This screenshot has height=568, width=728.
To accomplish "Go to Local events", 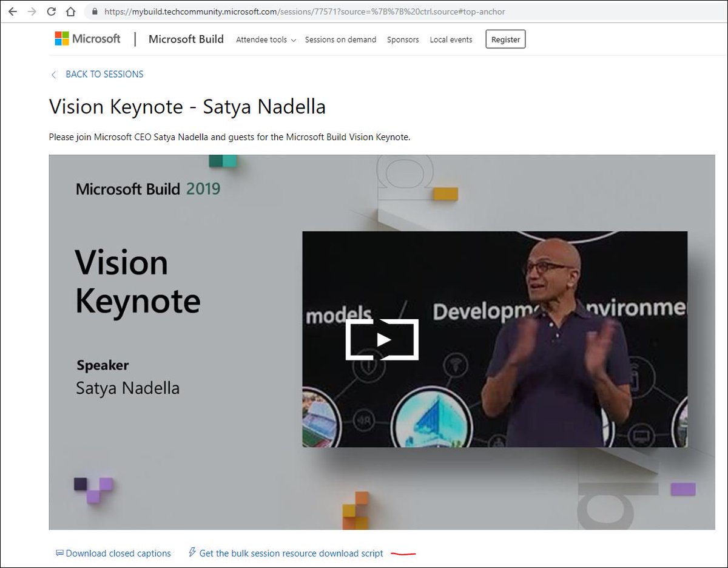I will point(451,39).
